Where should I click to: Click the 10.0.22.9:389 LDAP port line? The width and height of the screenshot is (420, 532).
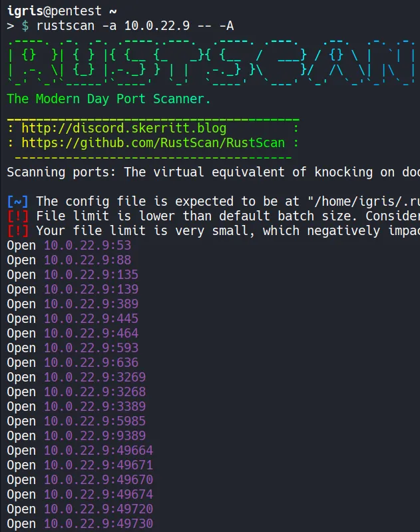click(x=91, y=304)
